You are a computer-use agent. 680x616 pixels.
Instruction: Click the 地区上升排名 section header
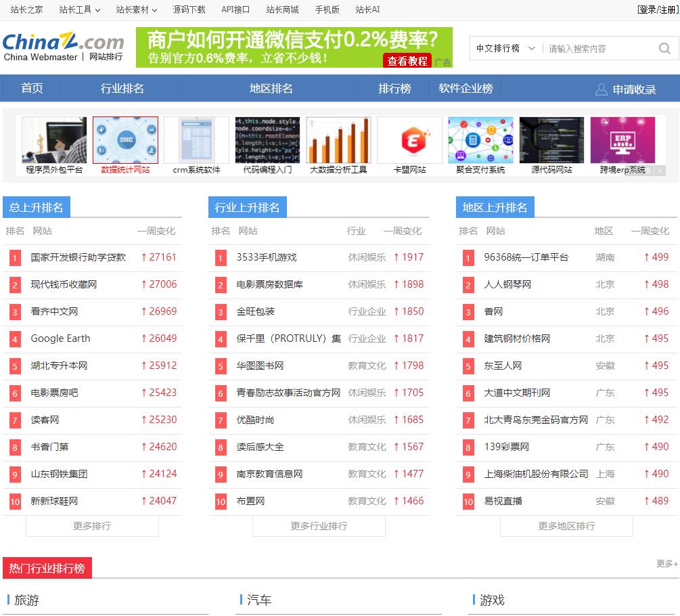click(x=495, y=207)
